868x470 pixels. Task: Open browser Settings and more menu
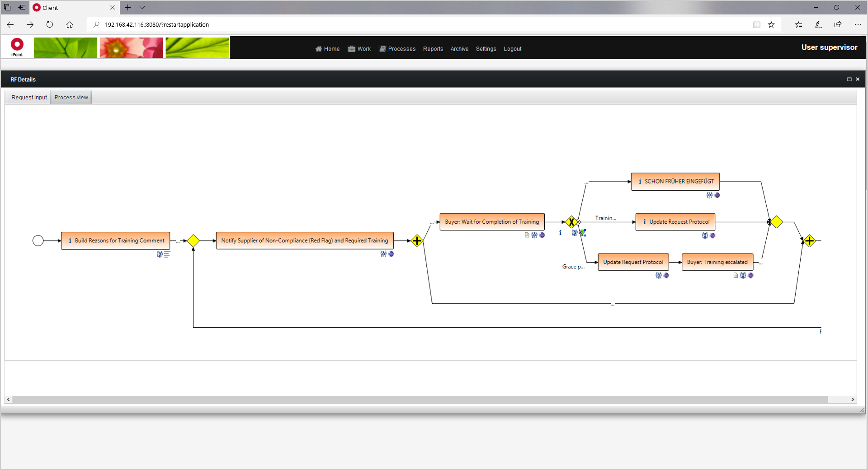858,24
